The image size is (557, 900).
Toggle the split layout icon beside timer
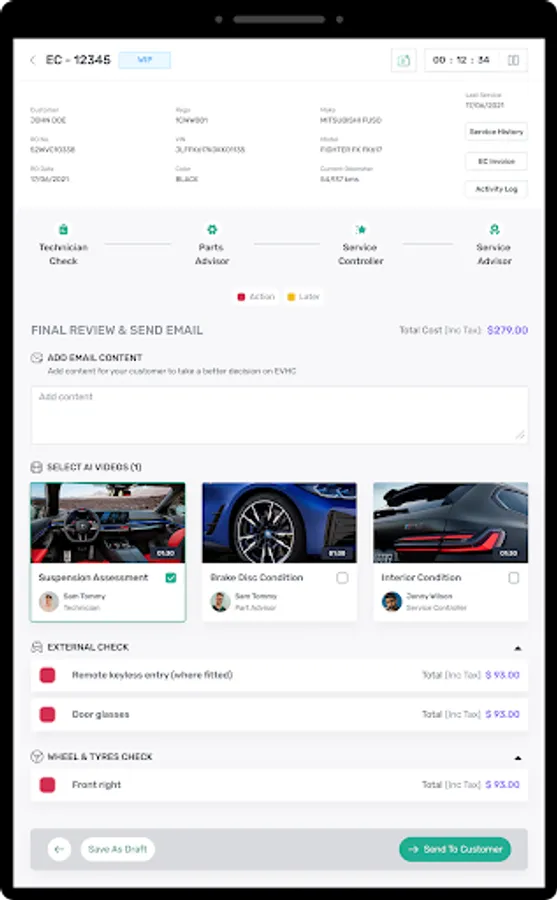click(513, 60)
